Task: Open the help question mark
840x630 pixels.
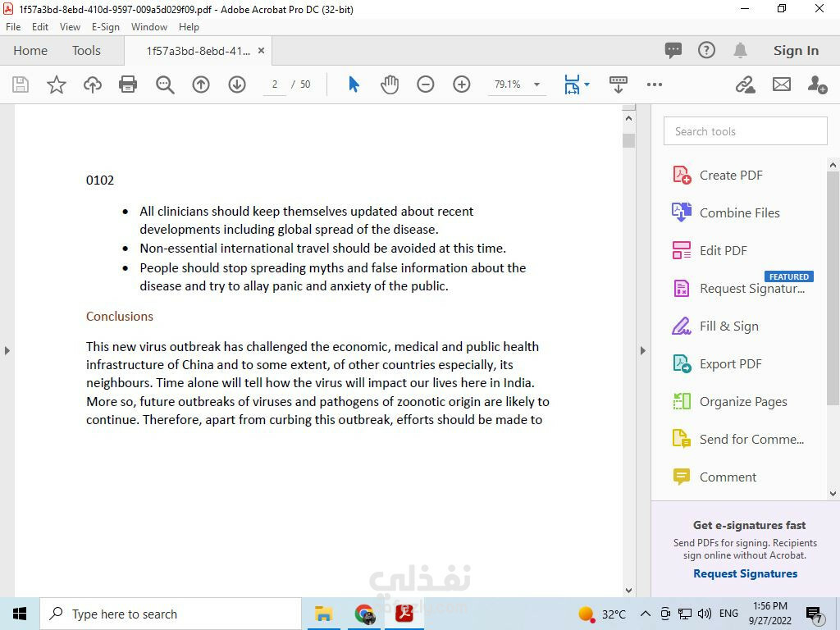Action: [x=706, y=50]
